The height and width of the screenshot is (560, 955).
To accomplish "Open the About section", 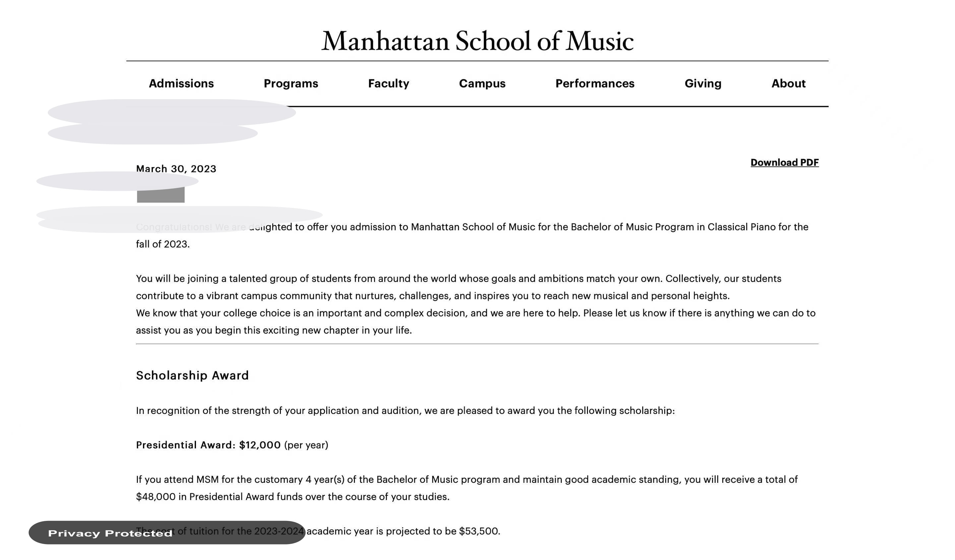I will 788,83.
